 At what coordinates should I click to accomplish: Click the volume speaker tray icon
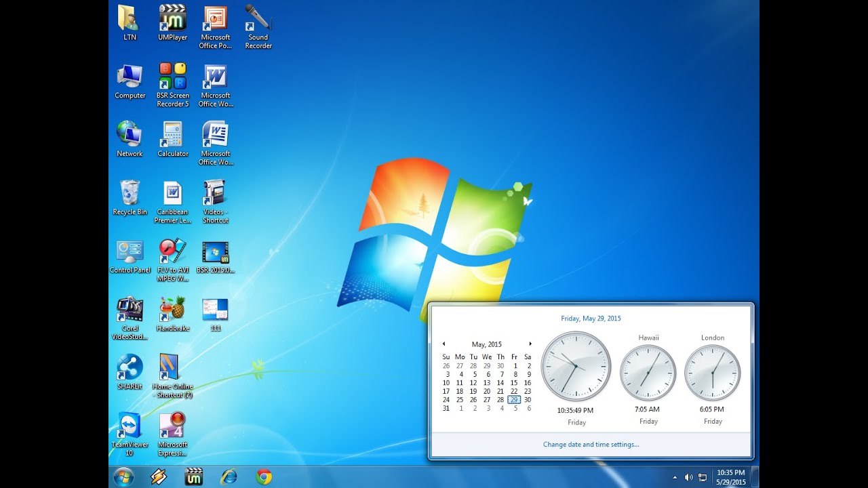click(689, 477)
